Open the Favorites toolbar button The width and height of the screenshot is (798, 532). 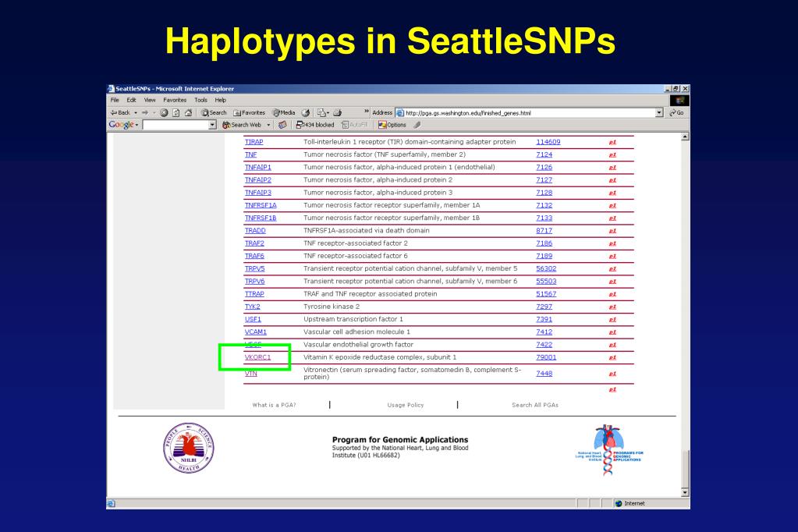click(x=250, y=112)
